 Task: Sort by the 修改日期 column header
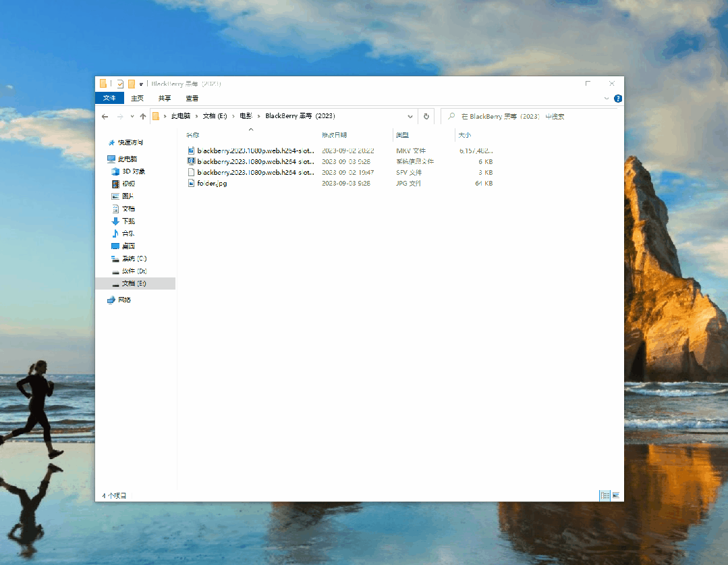pos(334,135)
